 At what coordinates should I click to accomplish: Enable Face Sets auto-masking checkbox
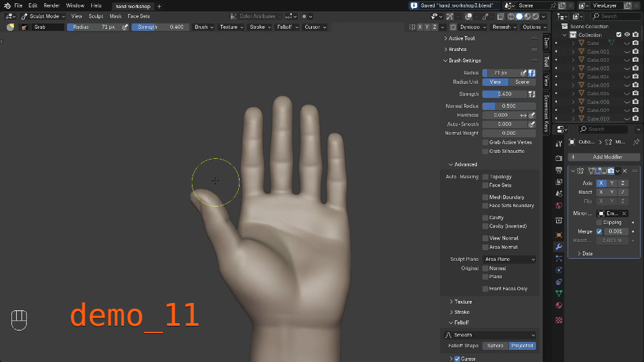485,186
